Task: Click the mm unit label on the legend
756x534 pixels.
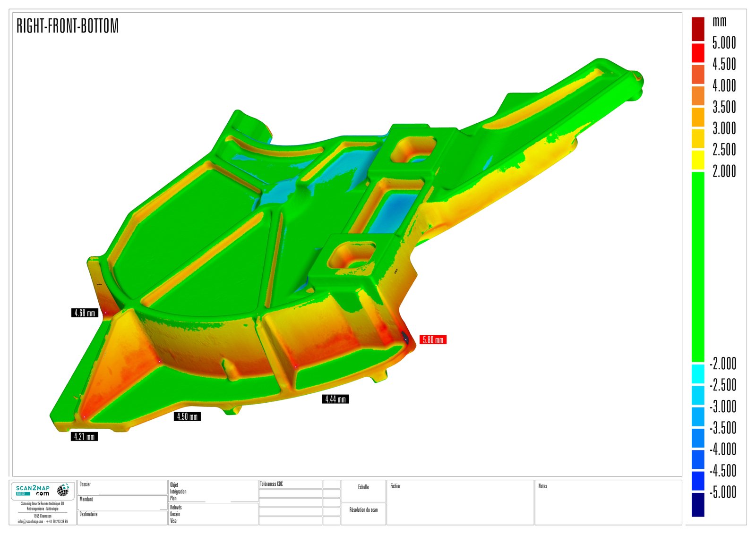Action: (719, 21)
